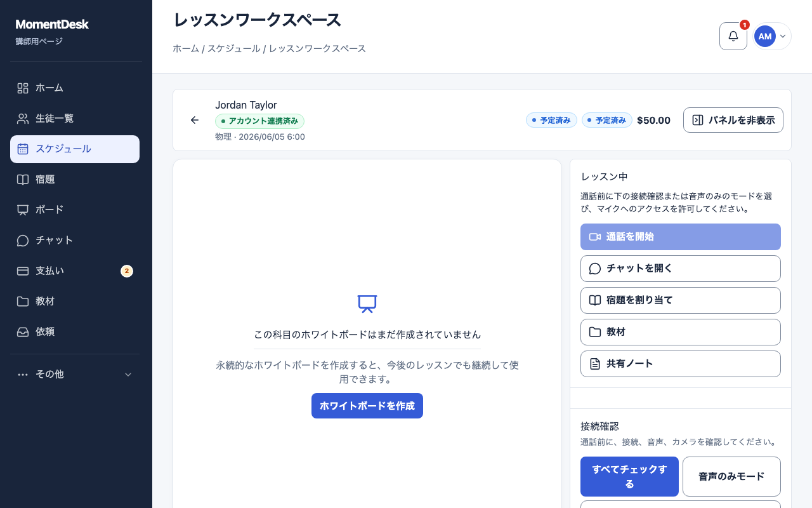
Task: Click the whiteboard icon in empty board area
Action: pyautogui.click(x=367, y=304)
